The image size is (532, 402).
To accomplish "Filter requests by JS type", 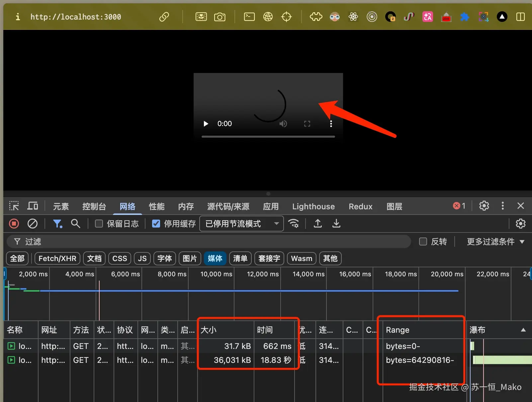I will point(142,258).
